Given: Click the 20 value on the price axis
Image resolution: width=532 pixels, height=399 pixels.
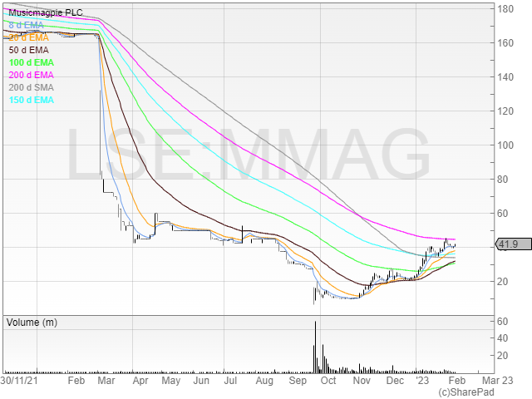Looking at the screenshot, I should click(503, 281).
